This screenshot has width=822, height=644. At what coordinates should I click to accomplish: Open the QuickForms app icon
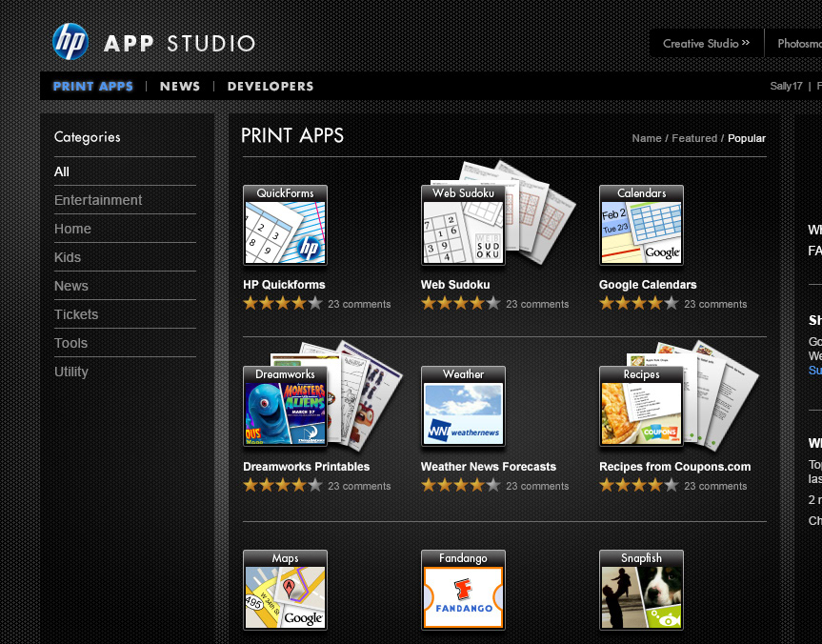click(285, 225)
